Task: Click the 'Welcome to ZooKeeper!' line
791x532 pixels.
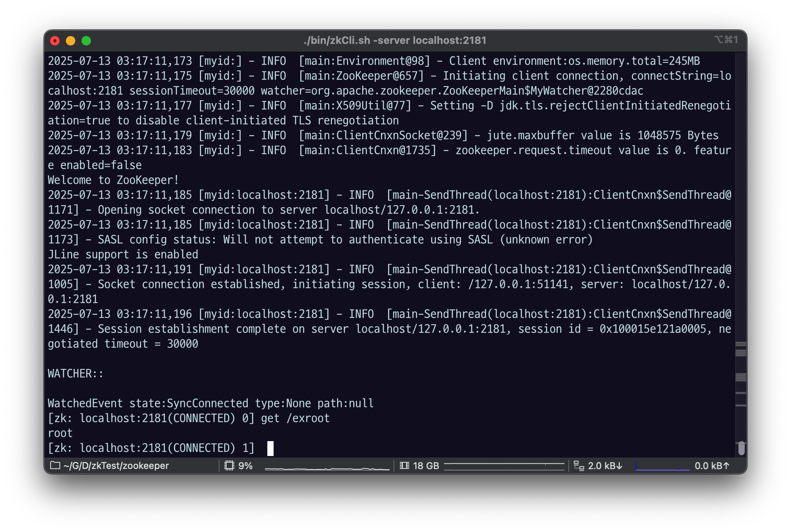Action: [x=113, y=180]
